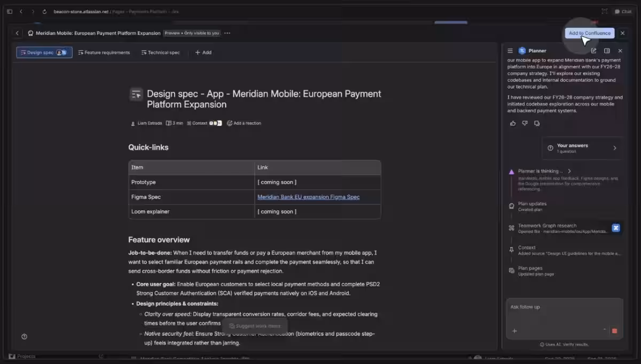
Task: Click the Context indicator under the title
Action: (204, 123)
